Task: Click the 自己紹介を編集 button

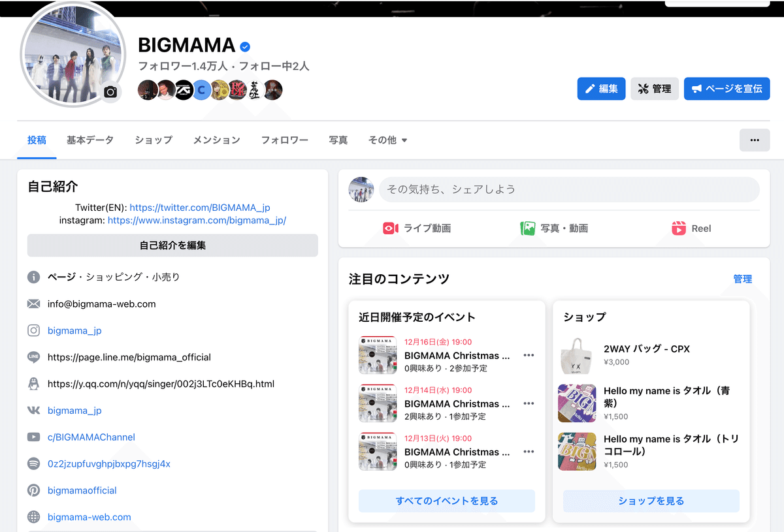Action: point(172,245)
